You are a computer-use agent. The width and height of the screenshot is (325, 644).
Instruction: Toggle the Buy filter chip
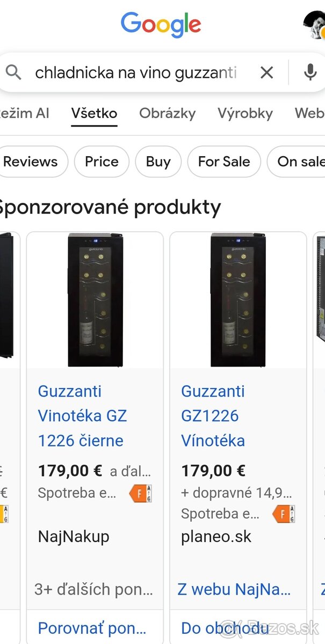click(x=158, y=162)
